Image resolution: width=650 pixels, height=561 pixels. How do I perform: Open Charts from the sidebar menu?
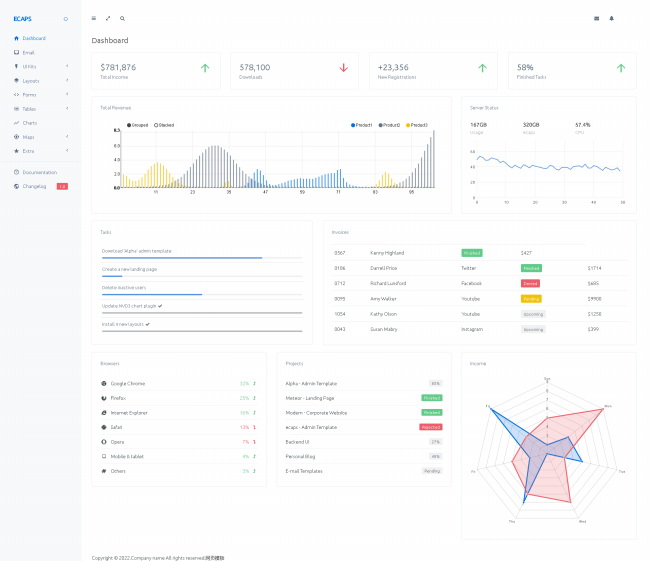[x=29, y=123]
